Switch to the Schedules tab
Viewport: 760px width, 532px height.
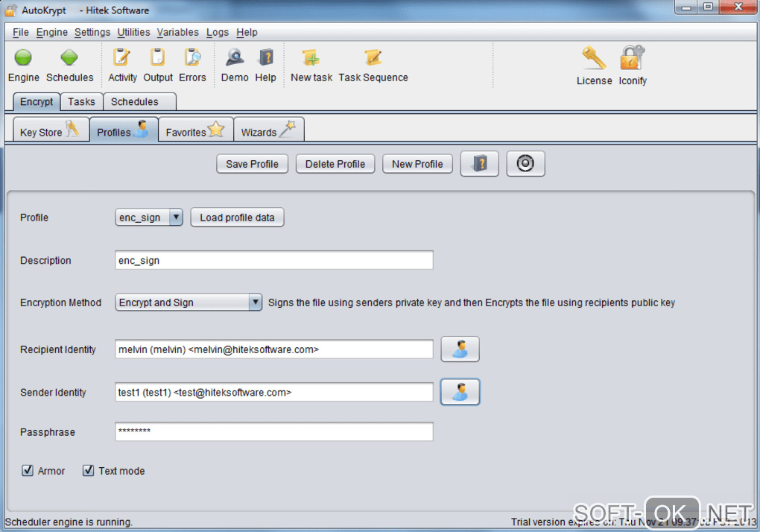coord(139,102)
